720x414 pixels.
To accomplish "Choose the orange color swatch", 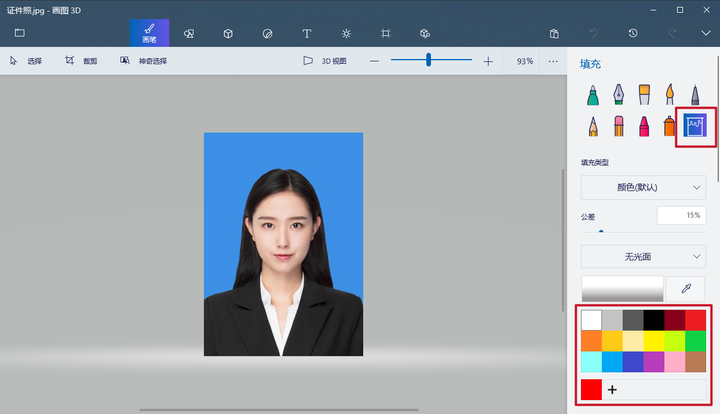I will 591,341.
